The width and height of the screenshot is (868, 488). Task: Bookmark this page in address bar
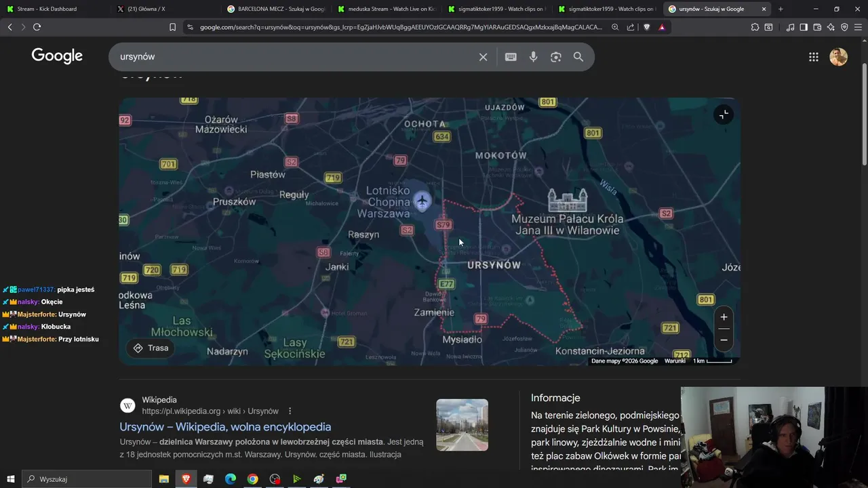(x=172, y=27)
